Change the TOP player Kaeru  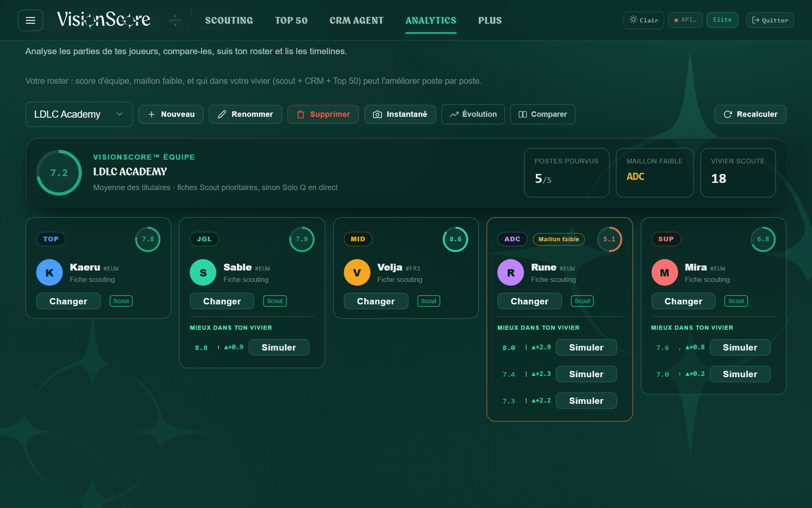point(69,301)
